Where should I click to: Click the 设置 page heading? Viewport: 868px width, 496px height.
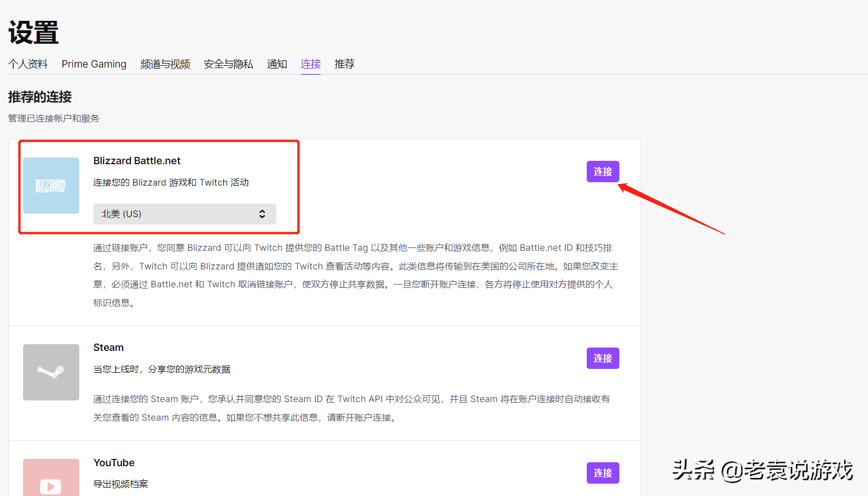34,33
